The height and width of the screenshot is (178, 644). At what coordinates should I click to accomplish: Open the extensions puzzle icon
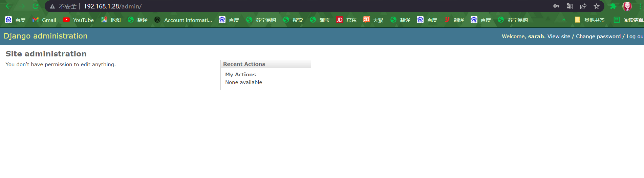point(613,6)
